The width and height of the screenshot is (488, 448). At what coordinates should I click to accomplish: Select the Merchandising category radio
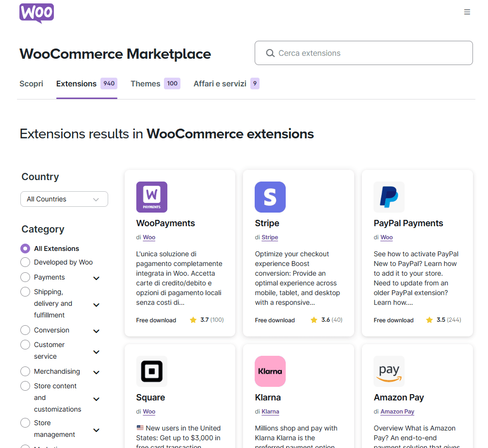tap(25, 371)
